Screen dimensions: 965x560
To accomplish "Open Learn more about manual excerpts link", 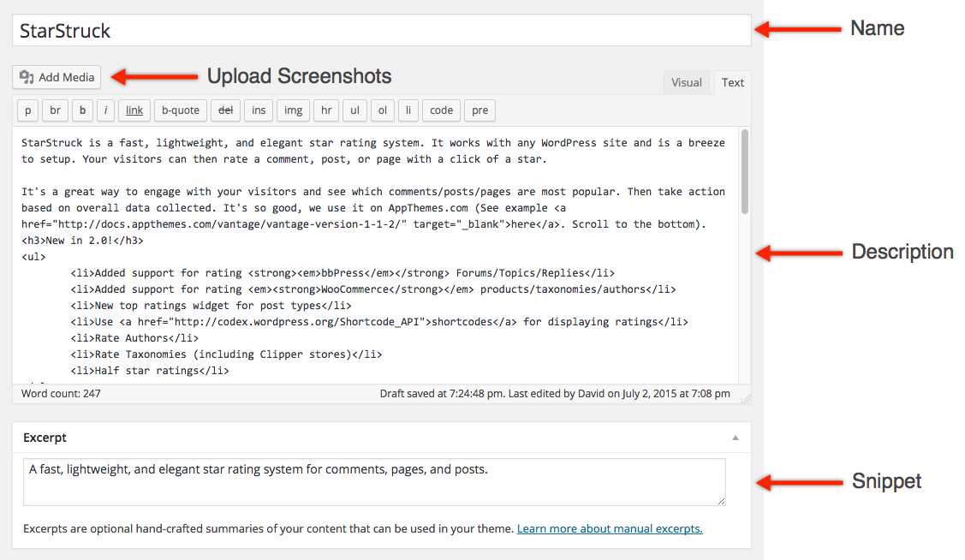I will tap(610, 528).
